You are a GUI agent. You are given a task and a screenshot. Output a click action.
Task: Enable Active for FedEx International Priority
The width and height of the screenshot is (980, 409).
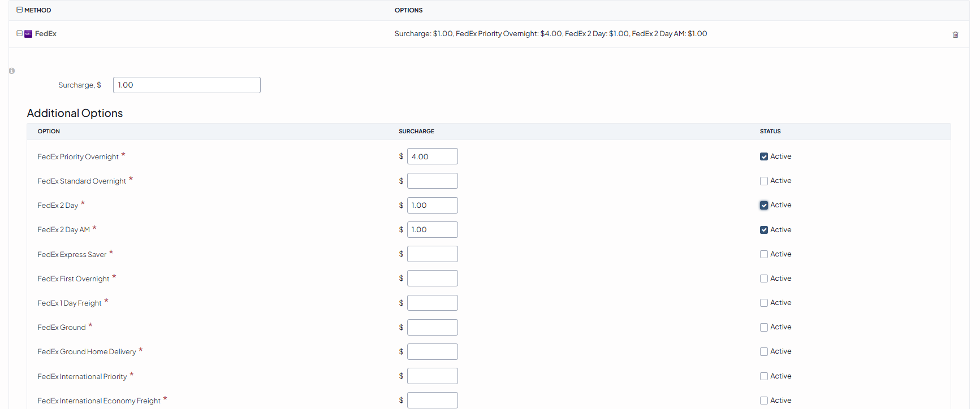(764, 376)
